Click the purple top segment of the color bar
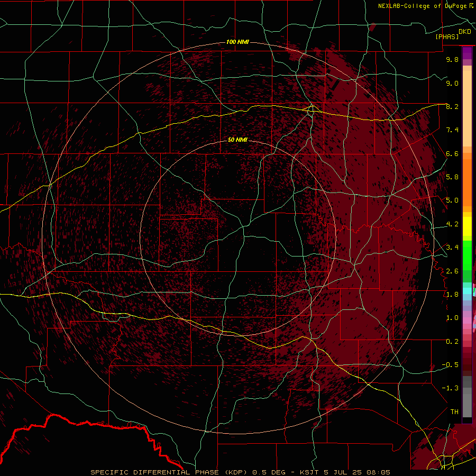Viewport: 476px width, 476px height. [x=467, y=53]
